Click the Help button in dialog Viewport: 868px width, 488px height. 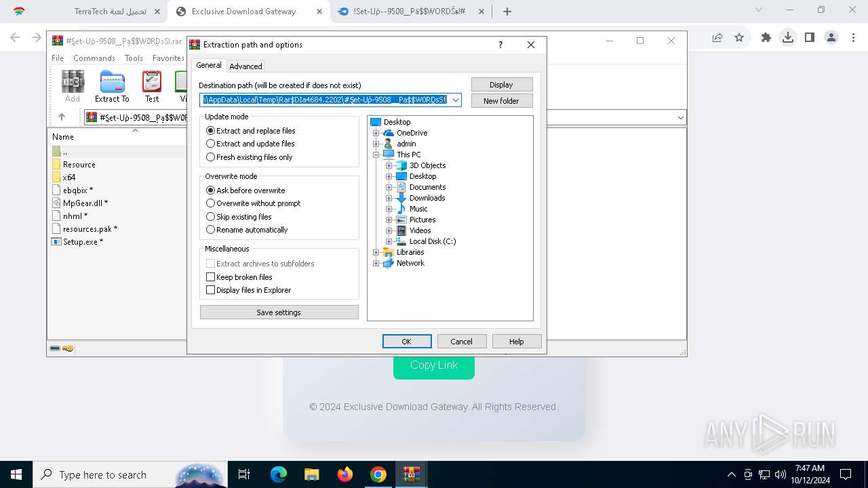[x=517, y=342]
